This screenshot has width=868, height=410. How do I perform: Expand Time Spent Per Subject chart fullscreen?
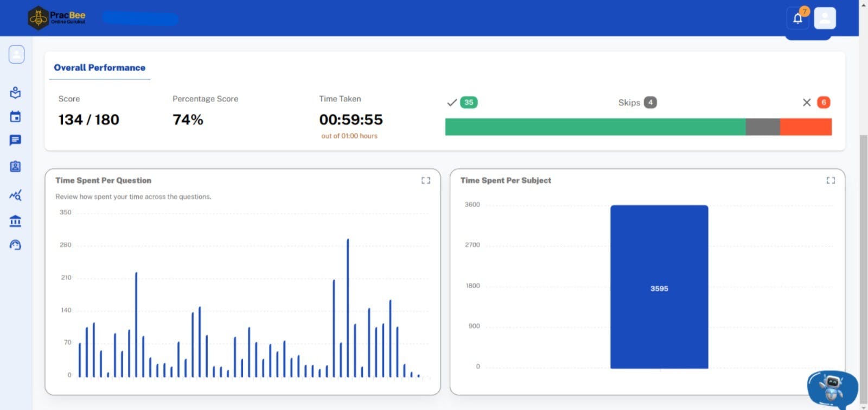pyautogui.click(x=831, y=180)
